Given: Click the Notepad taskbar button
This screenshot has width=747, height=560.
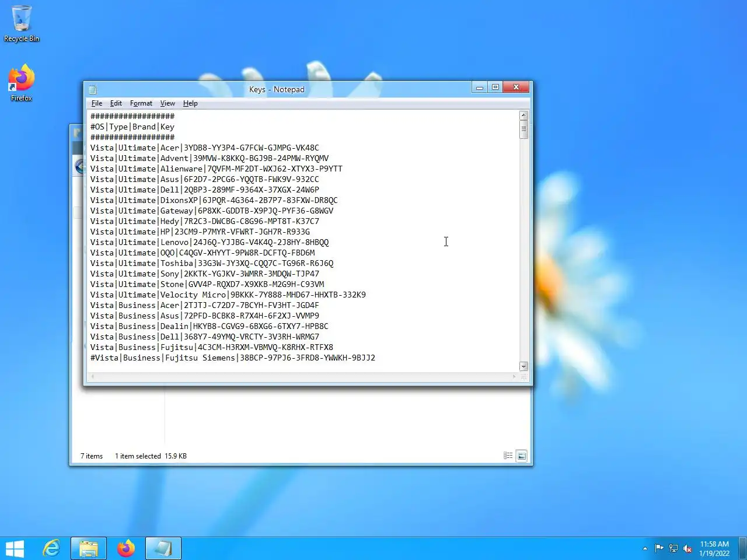Looking at the screenshot, I should (163, 548).
